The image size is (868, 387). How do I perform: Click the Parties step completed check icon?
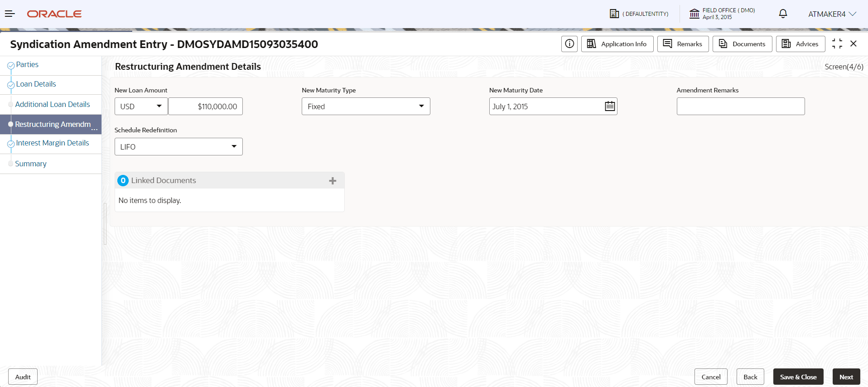(x=11, y=66)
